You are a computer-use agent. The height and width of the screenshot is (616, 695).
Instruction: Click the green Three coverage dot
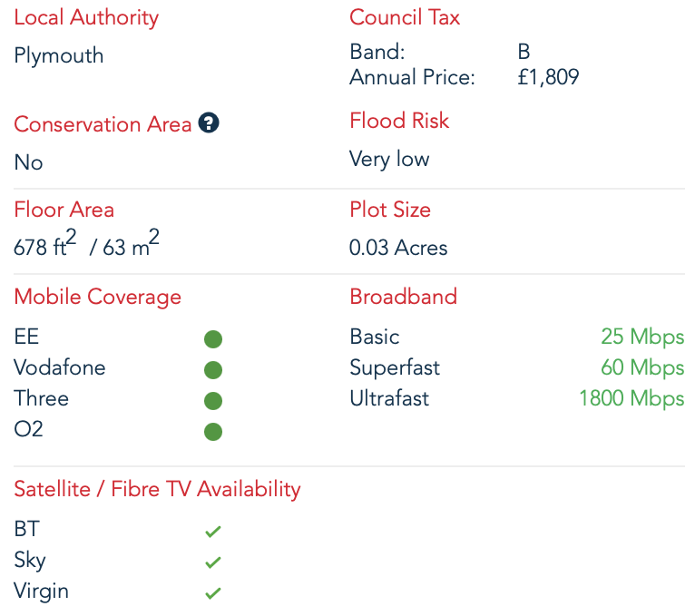pos(213,401)
